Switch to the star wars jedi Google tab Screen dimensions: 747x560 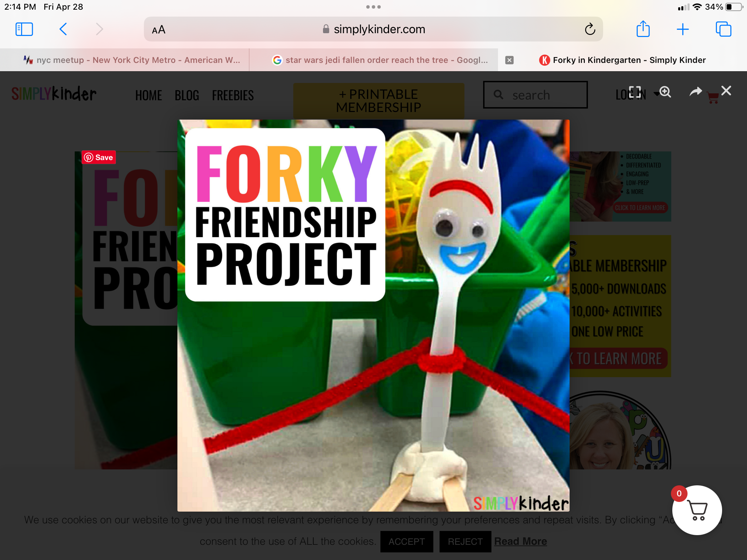373,60
